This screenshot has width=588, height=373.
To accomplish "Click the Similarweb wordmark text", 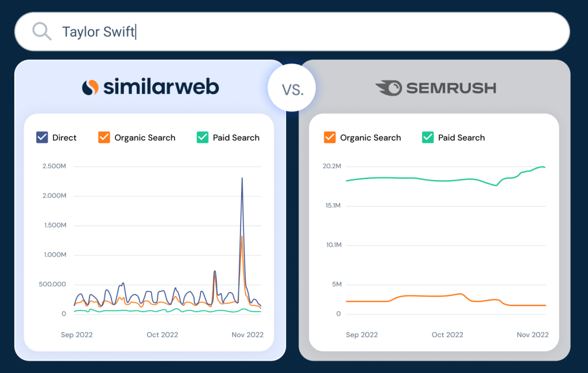I will (x=161, y=87).
